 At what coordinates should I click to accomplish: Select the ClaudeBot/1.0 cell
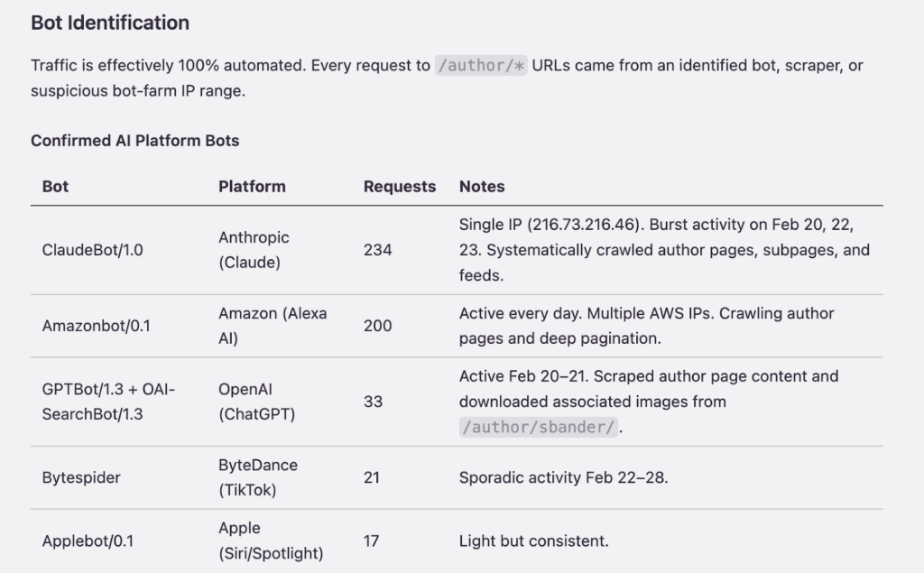(92, 250)
